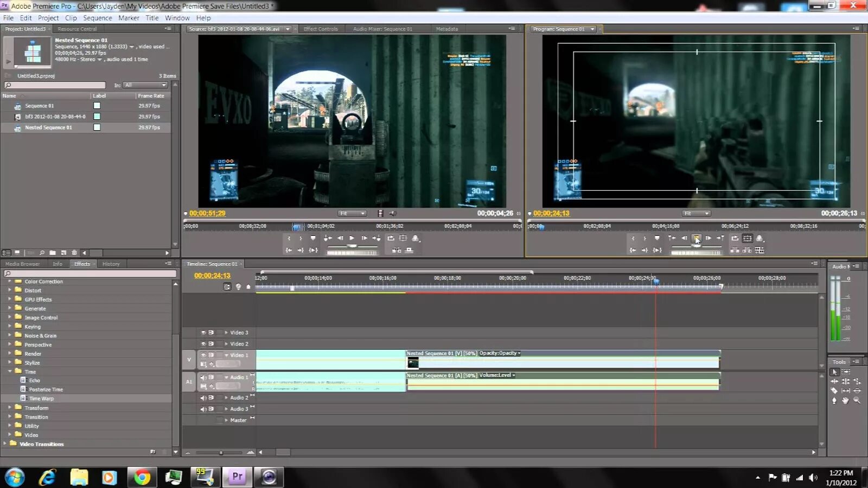The height and width of the screenshot is (488, 868).
Task: Select the Time Warp effect
Action: (41, 399)
